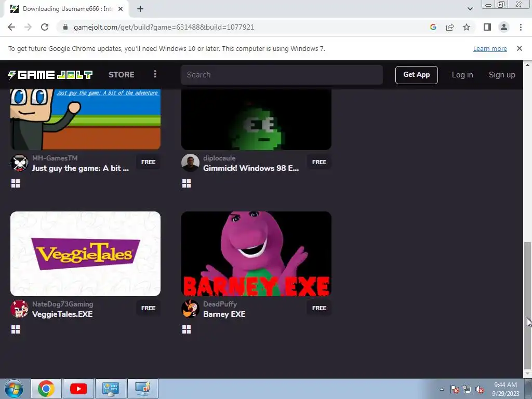Click the Chrome taskbar icon
The height and width of the screenshot is (399, 532).
[x=46, y=389]
